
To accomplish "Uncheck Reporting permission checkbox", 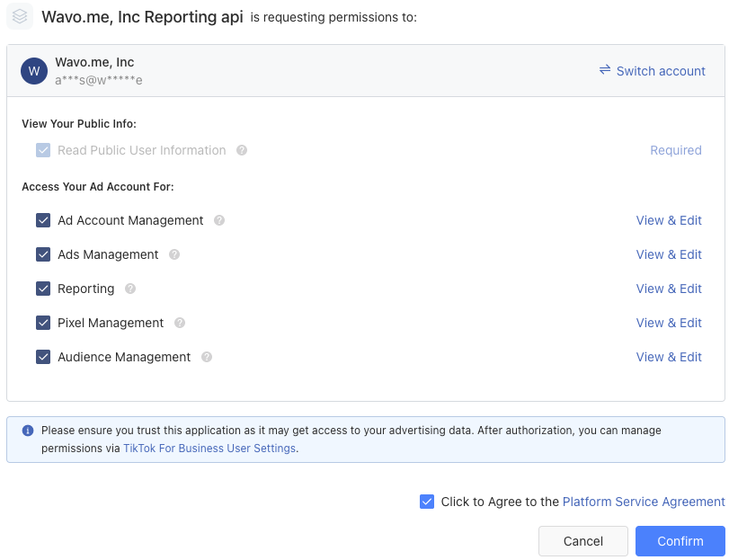I will coord(43,289).
